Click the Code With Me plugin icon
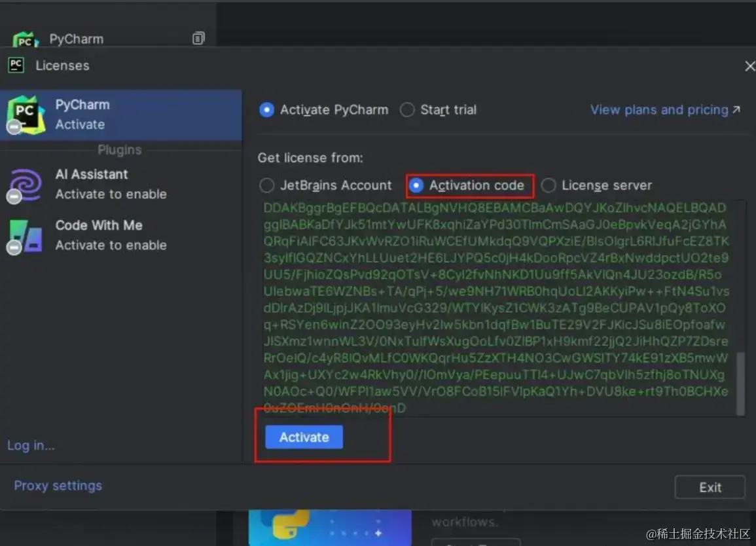 coord(25,236)
